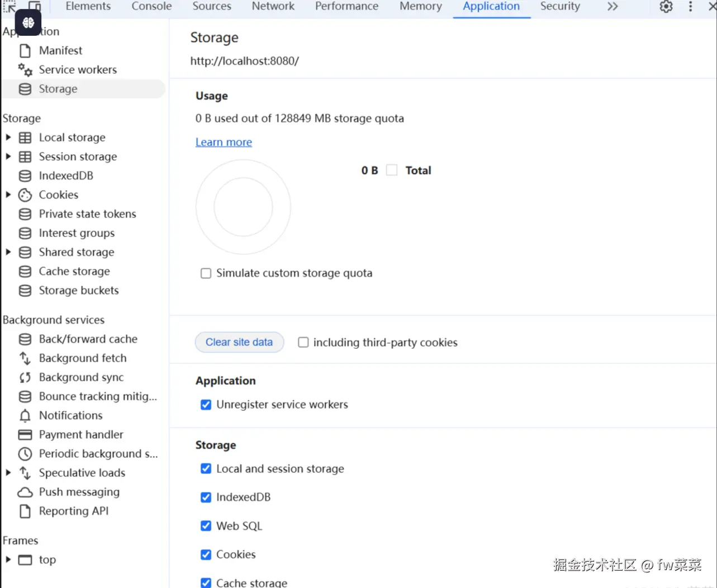
Task: Click the Push messaging cloud icon
Action: click(25, 492)
